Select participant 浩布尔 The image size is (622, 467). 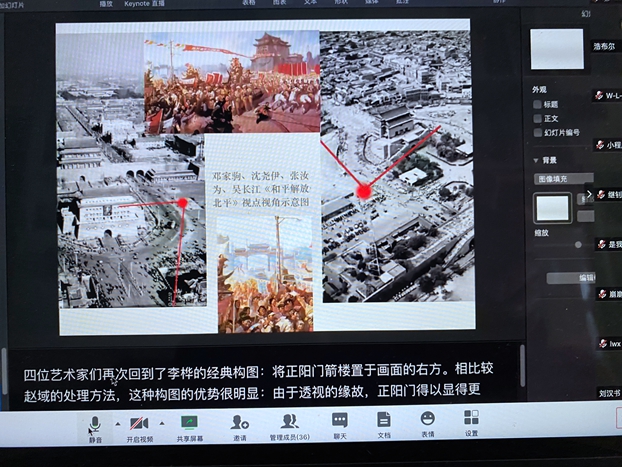[604, 46]
